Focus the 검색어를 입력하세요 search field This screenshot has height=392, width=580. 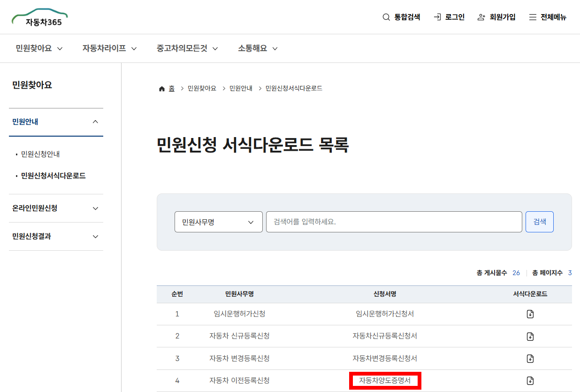click(x=394, y=222)
